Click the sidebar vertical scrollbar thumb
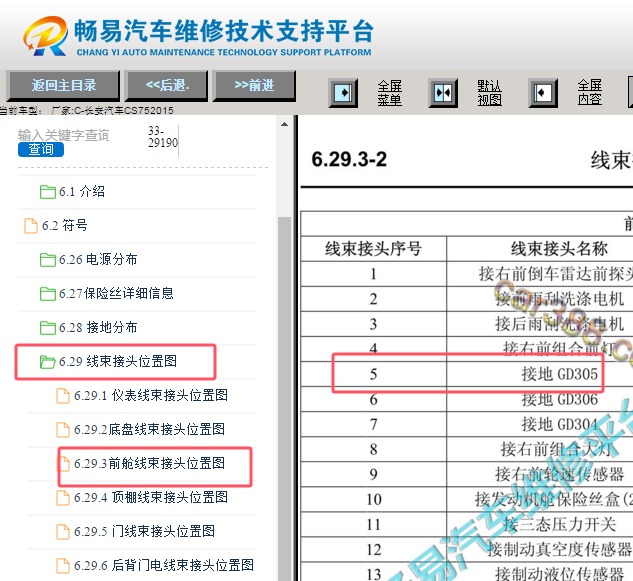Screen dimensions: 633x581 pyautogui.click(x=284, y=398)
